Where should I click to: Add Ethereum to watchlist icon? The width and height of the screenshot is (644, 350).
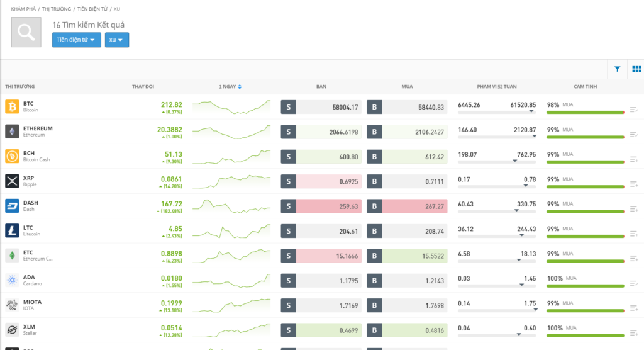(x=634, y=134)
